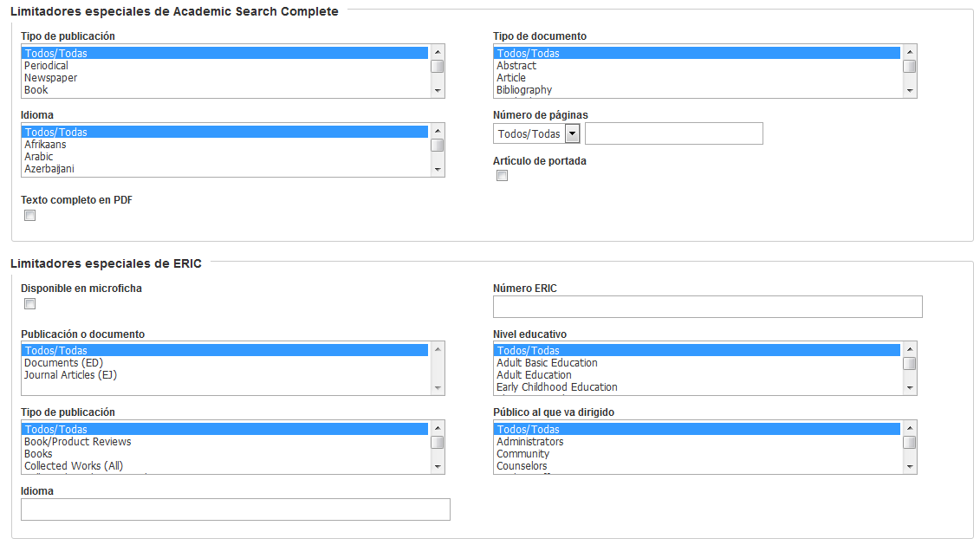
Task: Click scrollbar thumb of Academic Search Idioma list
Action: (x=438, y=145)
